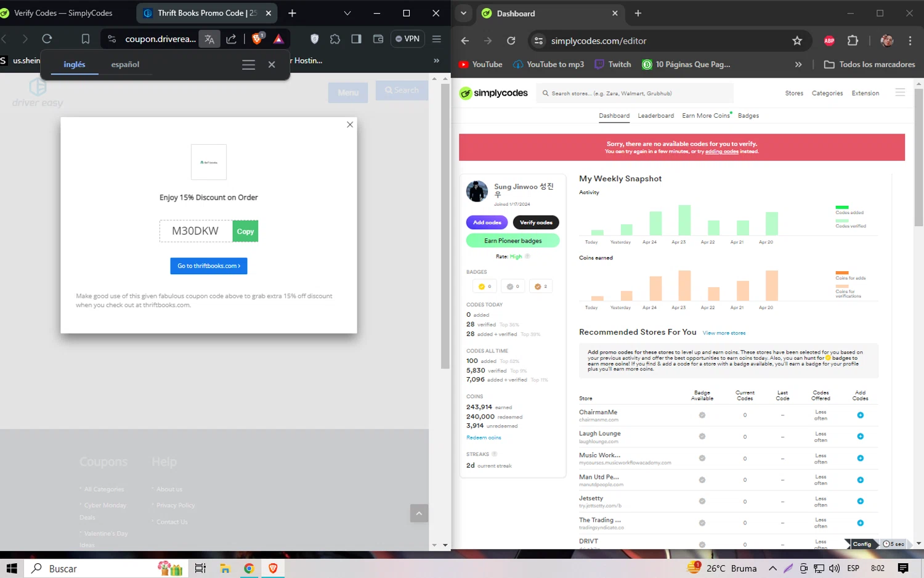Open the Earn More Coins tab
The height and width of the screenshot is (578, 924).
[706, 116]
